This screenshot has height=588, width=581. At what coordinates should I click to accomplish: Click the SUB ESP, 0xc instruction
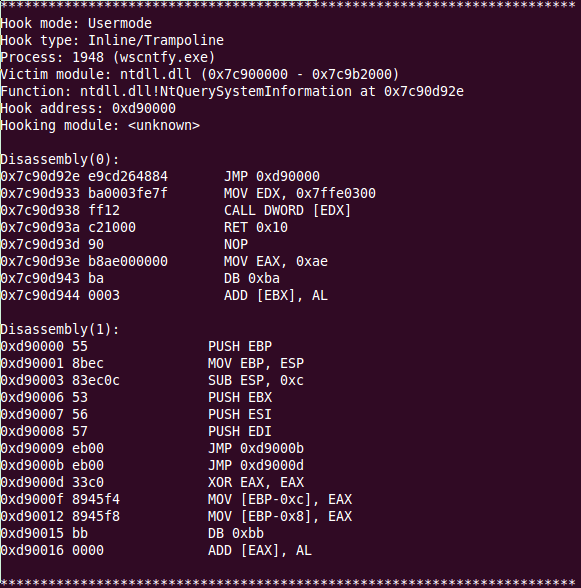pyautogui.click(x=256, y=380)
